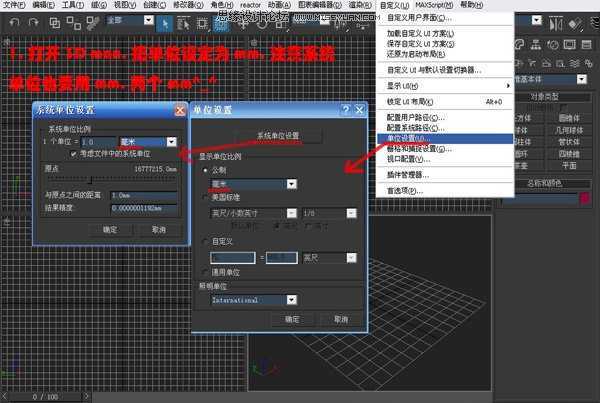The image size is (600, 403).
Task: Open the Display command panel tab icon
Action: (x=569, y=44)
